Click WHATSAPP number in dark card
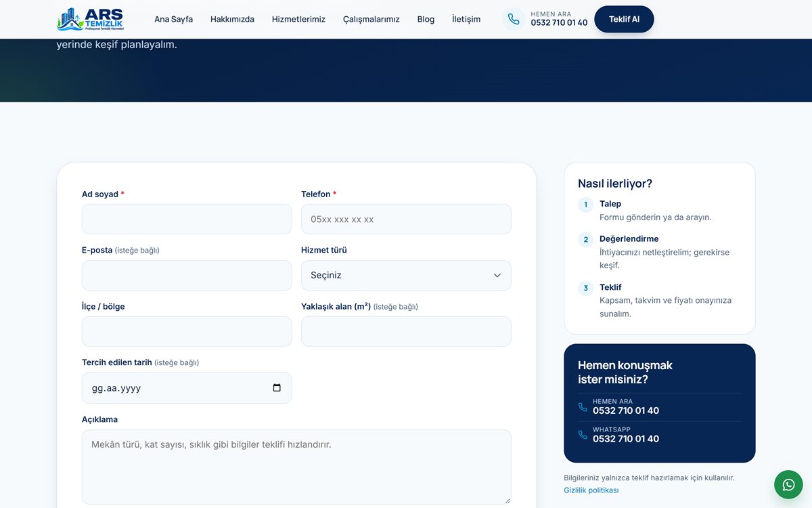 click(x=626, y=438)
